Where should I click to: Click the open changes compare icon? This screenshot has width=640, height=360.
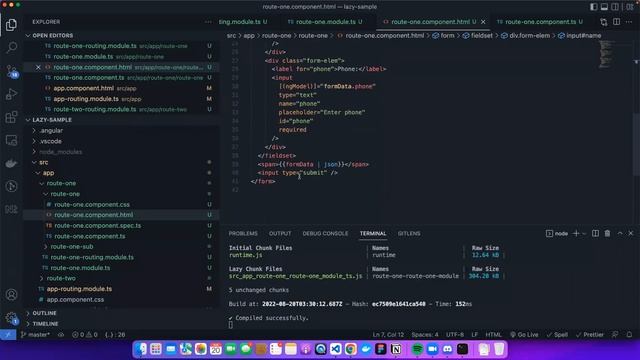pyautogui.click(x=604, y=22)
